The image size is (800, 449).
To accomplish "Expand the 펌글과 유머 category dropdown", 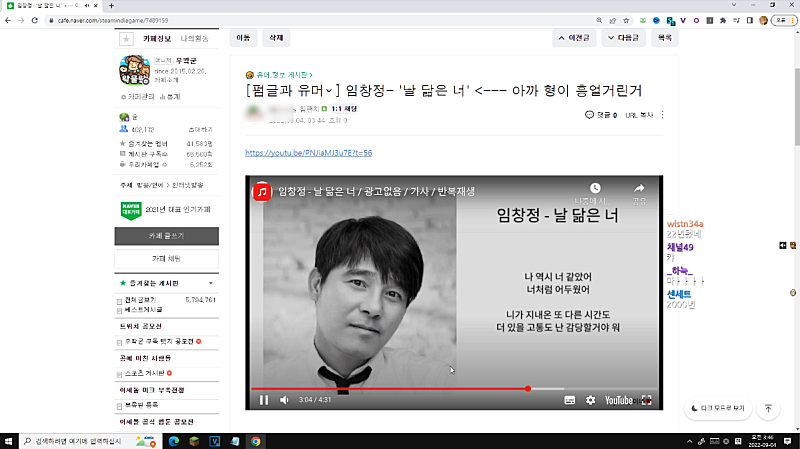I will coord(329,91).
